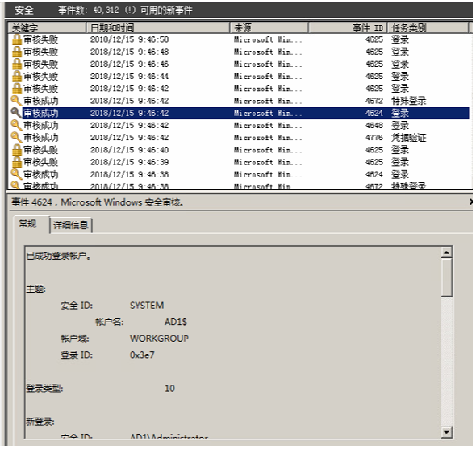Click the details box scrollbar thumb
The image size is (476, 449).
pyautogui.click(x=447, y=277)
